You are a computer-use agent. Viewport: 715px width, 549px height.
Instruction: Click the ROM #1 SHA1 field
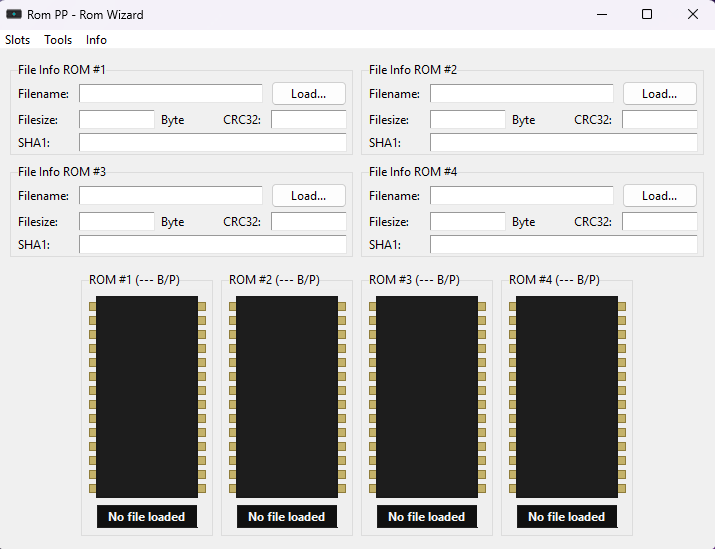click(213, 143)
